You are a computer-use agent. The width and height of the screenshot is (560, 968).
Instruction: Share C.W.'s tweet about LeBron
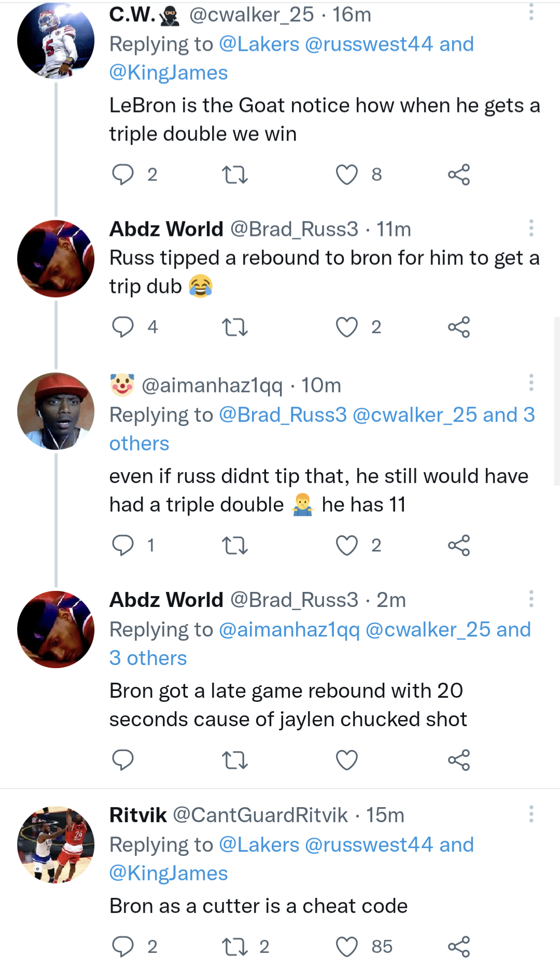(459, 174)
